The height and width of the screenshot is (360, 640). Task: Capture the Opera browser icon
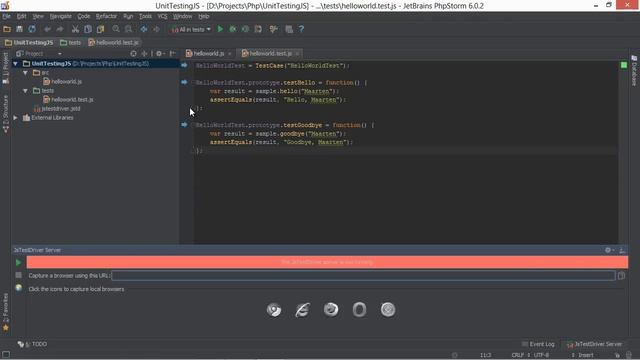[x=360, y=310]
